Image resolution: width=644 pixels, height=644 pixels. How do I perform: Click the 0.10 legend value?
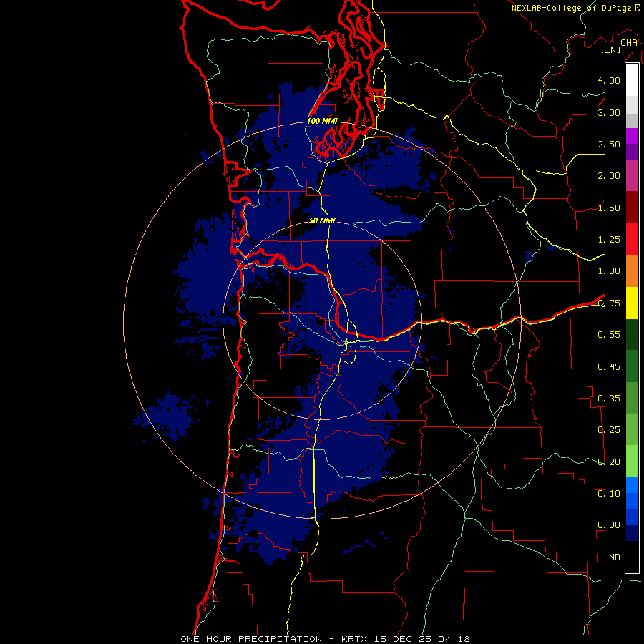click(609, 493)
